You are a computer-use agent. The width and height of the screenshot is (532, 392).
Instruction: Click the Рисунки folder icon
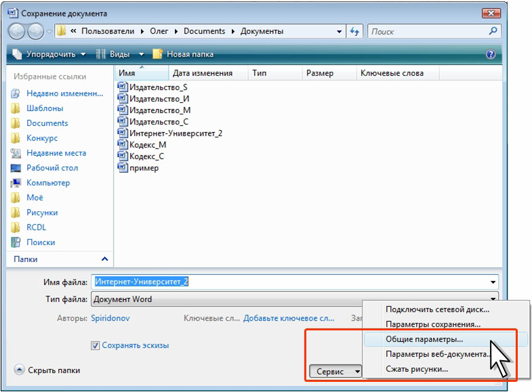coord(16,213)
